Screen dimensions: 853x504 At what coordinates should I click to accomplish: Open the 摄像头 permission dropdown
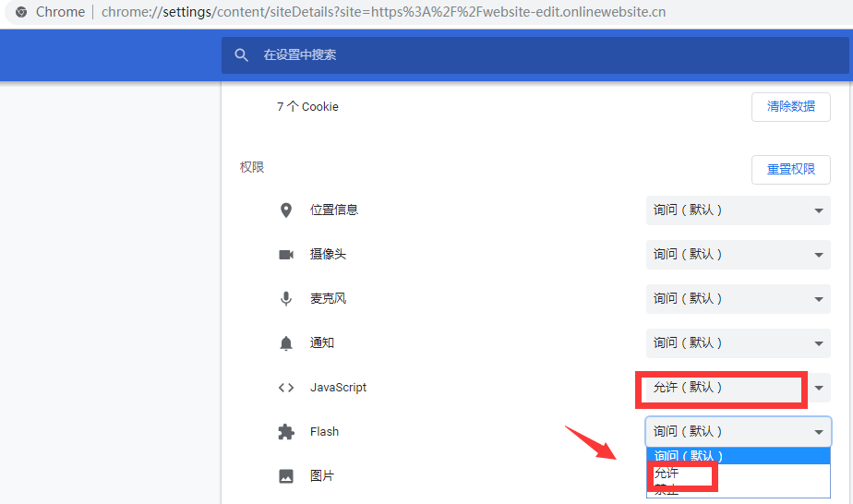(x=738, y=255)
